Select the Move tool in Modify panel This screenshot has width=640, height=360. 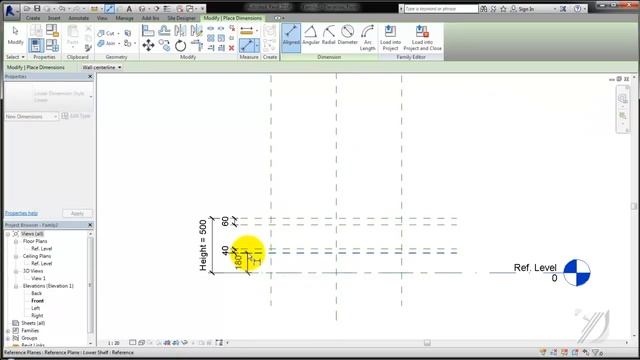click(148, 45)
